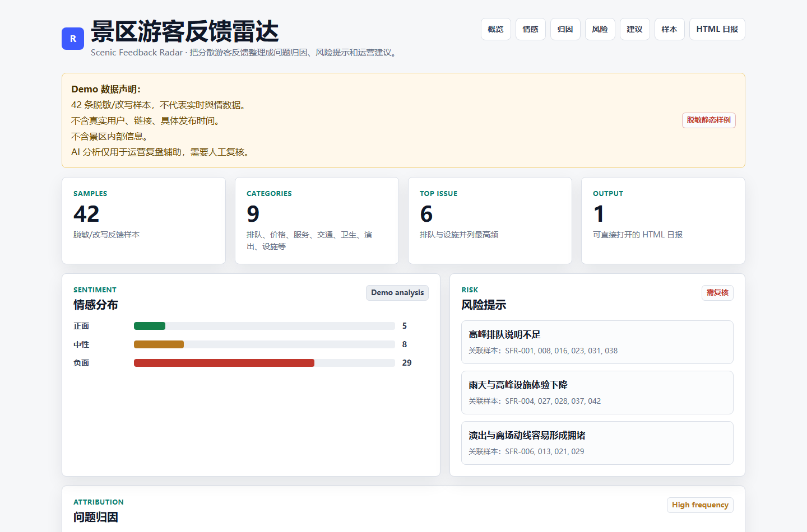This screenshot has height=532, width=807.
Task: Click the 脱敏/改写反馈样本 caption
Action: 106,235
